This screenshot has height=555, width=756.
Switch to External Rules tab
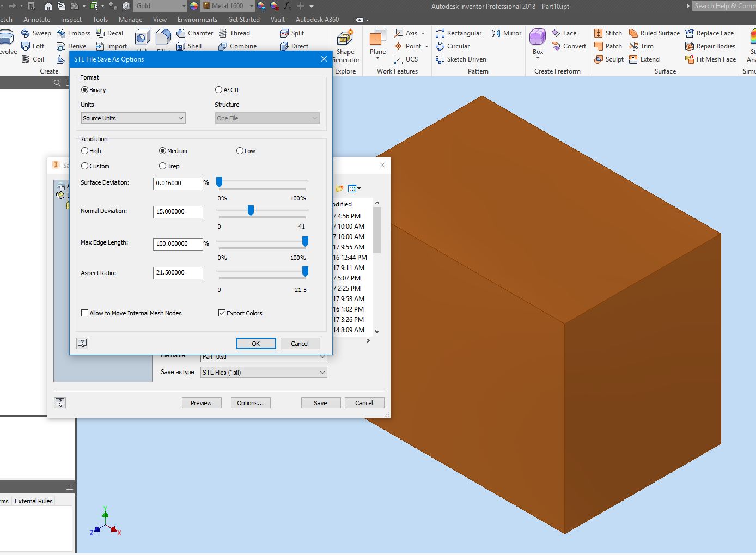coord(34,501)
